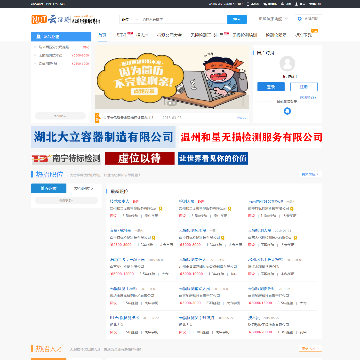Click the solid blue login button in the user panel

point(271,87)
